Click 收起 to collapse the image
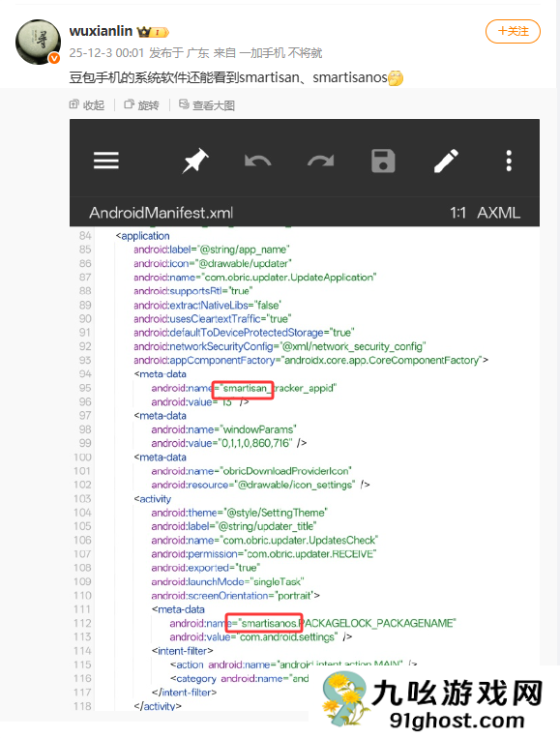Image resolution: width=560 pixels, height=738 pixels. pyautogui.click(x=87, y=105)
